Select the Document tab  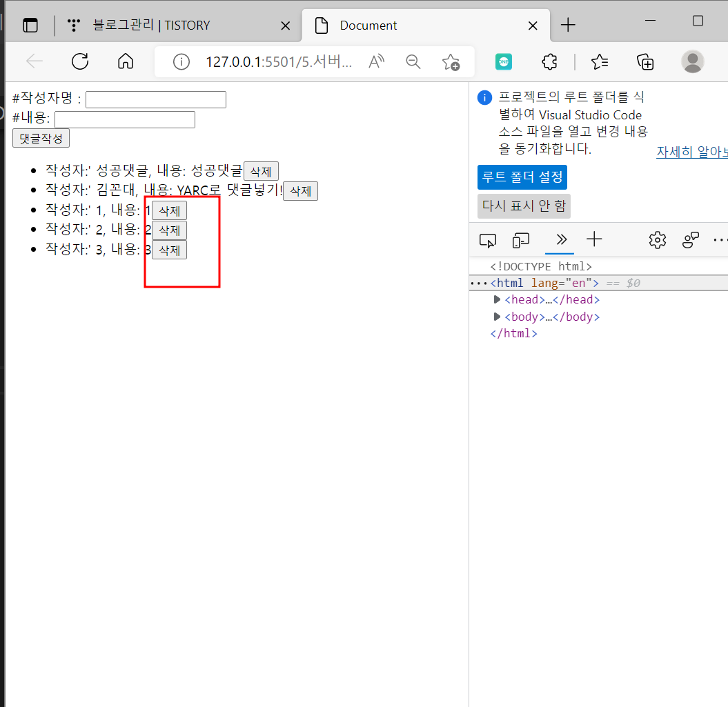click(x=426, y=25)
